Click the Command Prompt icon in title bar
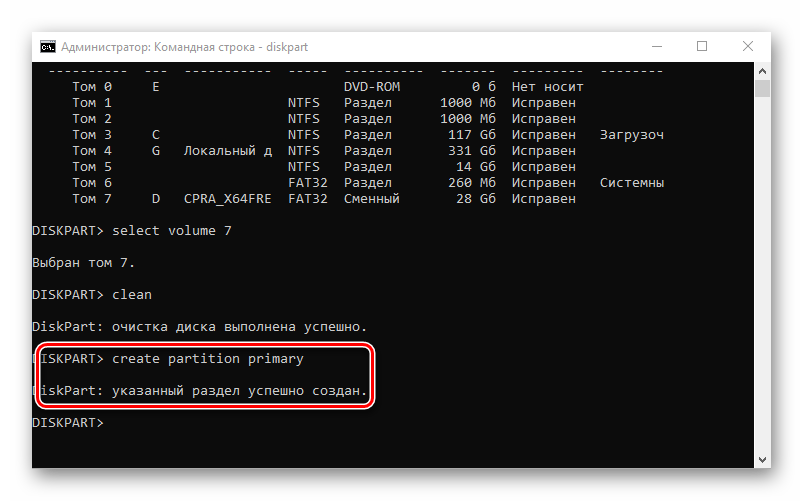Screen dimensions: 803x501 click(47, 47)
